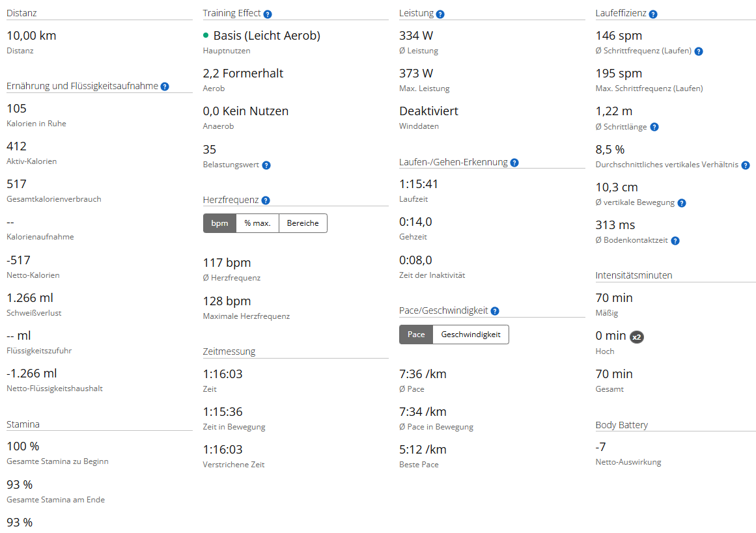756x533 pixels.
Task: Open help for Ernährung und Flüssigkeitsaufnahme
Action: coord(165,87)
